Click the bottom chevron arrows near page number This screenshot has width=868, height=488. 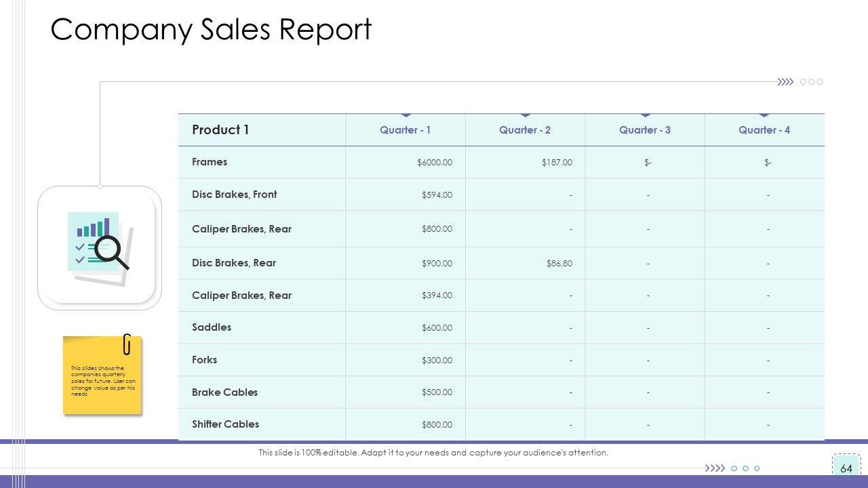point(715,468)
